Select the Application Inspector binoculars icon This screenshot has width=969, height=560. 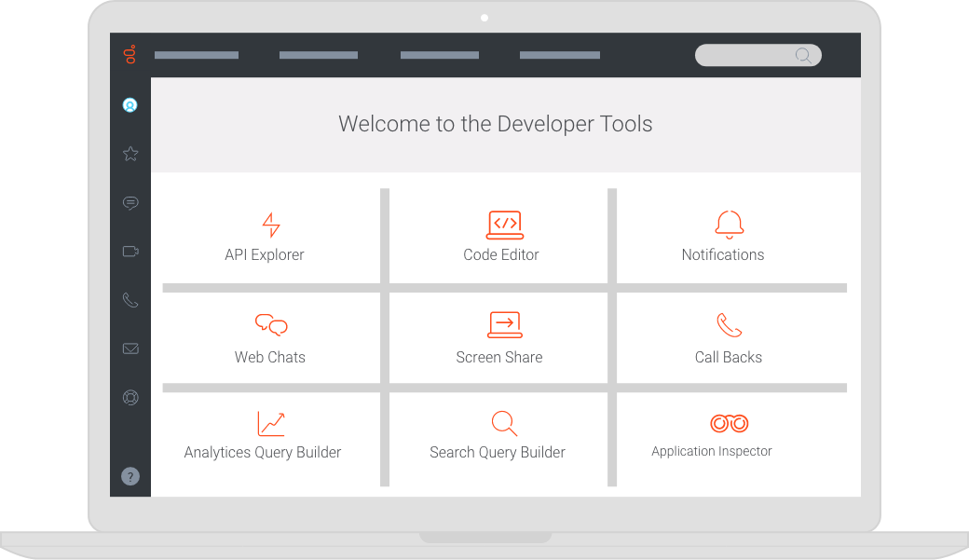730,423
